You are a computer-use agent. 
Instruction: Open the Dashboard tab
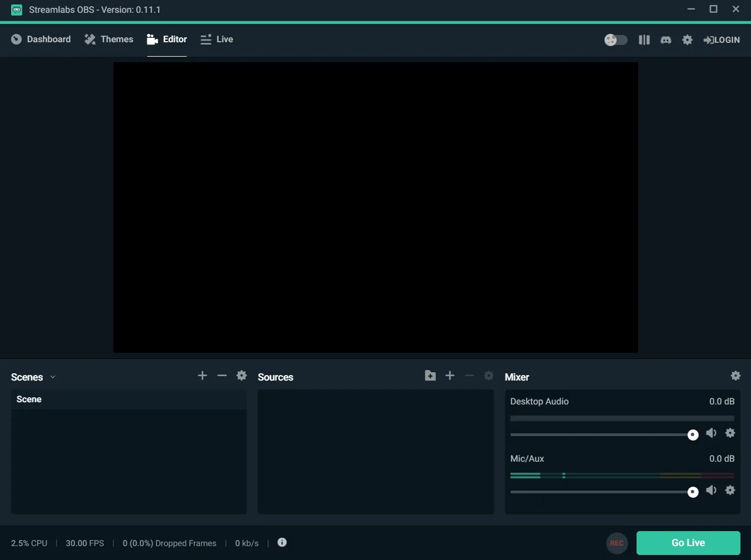pos(41,39)
